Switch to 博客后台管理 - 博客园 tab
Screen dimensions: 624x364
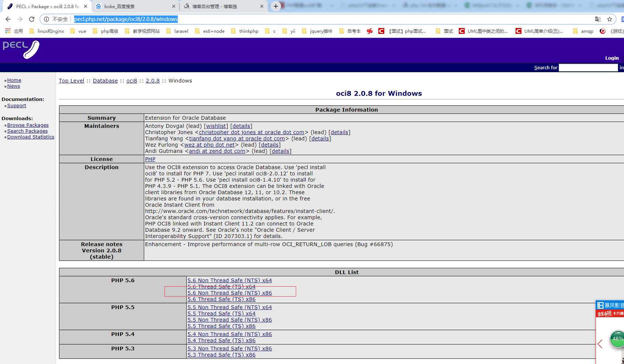pos(223,6)
